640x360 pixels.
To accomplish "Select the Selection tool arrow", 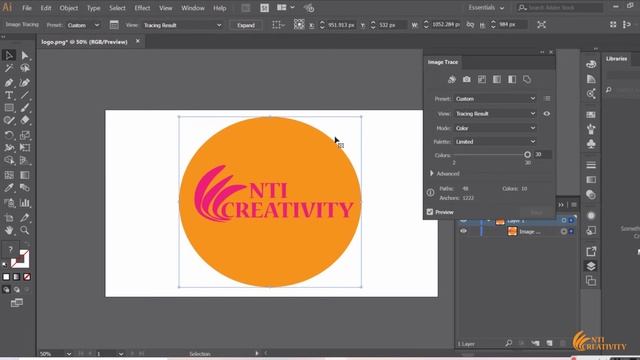I will tap(9, 55).
